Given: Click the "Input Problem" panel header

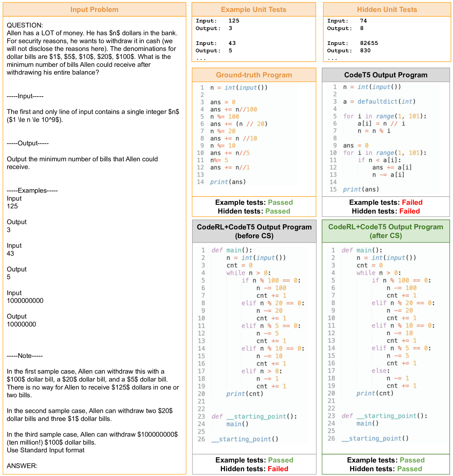Looking at the screenshot, I should tap(94, 10).
